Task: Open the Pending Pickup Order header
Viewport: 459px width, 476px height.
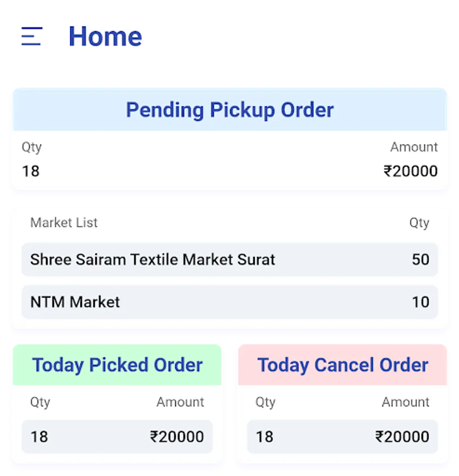Action: tap(229, 110)
